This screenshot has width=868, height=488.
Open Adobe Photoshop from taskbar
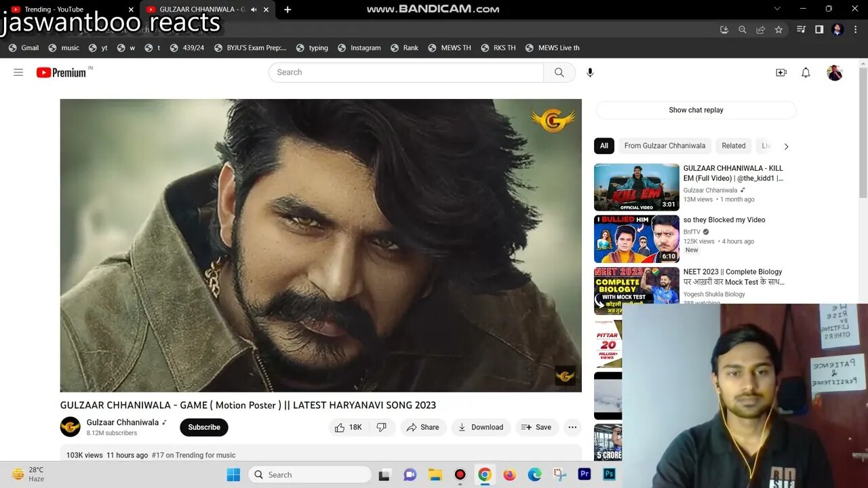point(610,474)
